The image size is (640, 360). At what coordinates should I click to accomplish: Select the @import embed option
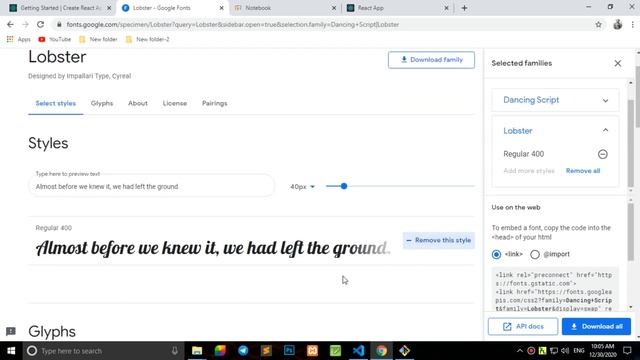point(535,254)
